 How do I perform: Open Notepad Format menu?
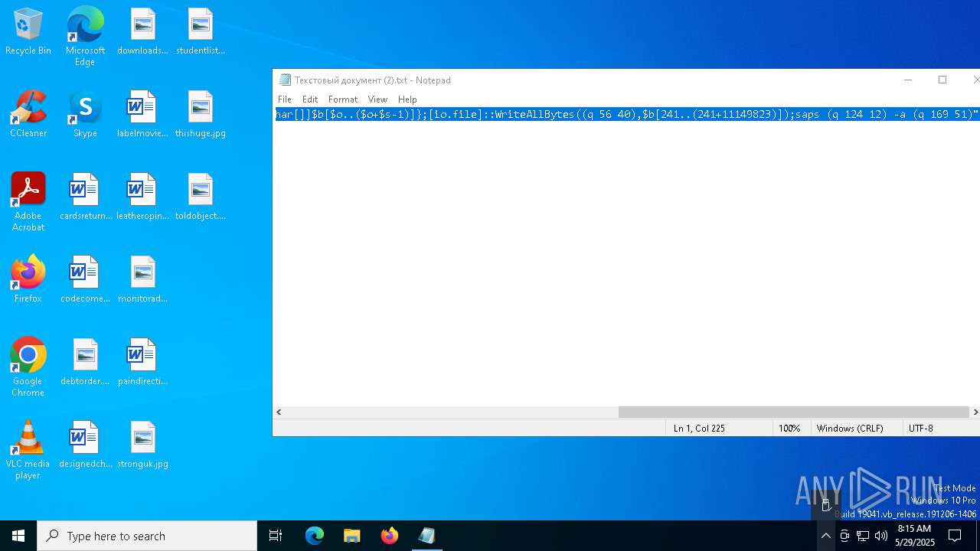[343, 99]
